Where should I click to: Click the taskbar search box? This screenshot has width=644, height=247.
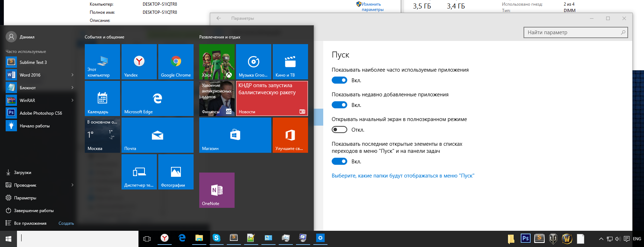coord(78,239)
